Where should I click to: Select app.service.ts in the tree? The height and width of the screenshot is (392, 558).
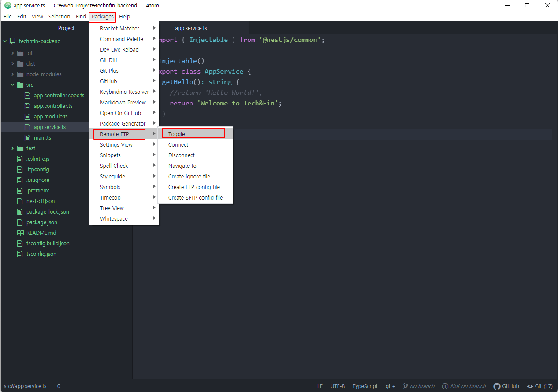tap(50, 127)
